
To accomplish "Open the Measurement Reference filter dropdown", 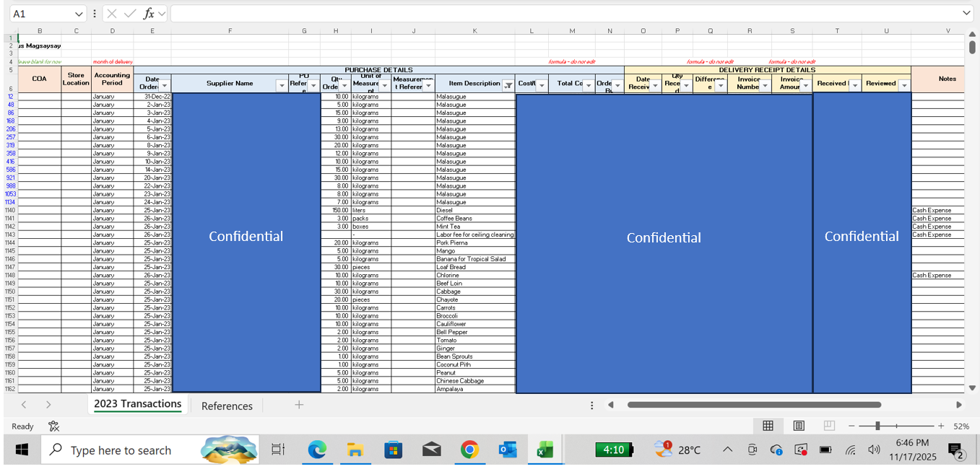I will [428, 86].
